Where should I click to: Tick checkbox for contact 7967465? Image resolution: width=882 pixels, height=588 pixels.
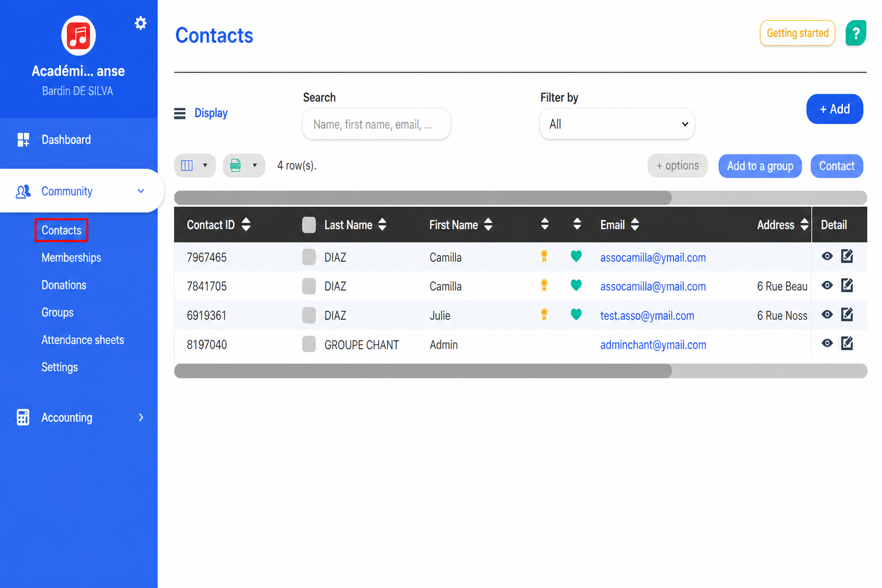tap(309, 257)
